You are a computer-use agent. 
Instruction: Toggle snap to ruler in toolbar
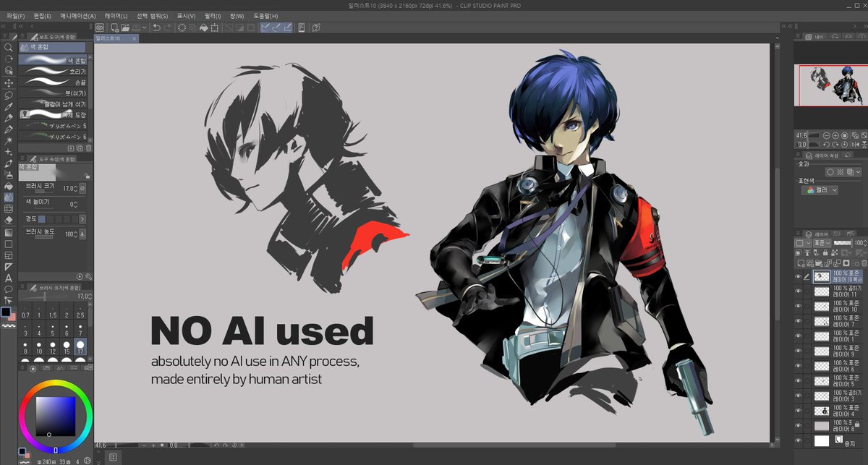pyautogui.click(x=265, y=27)
